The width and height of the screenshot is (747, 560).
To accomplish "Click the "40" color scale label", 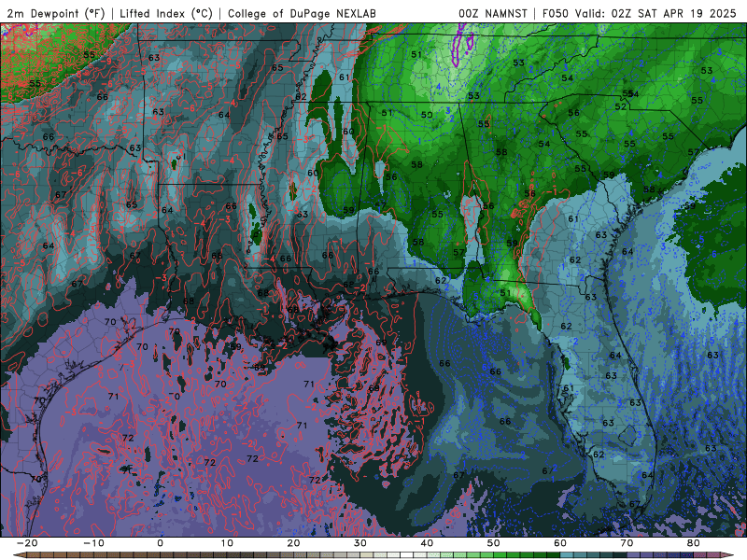I will 427,543.
